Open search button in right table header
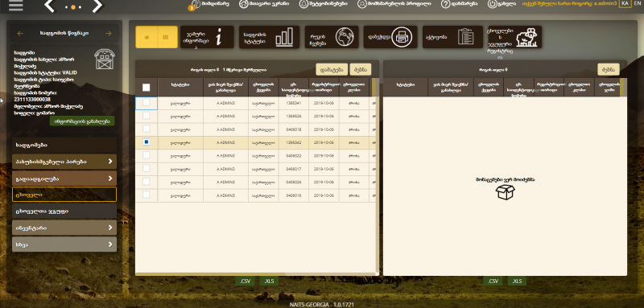This screenshot has height=308, width=644. pyautogui.click(x=609, y=69)
